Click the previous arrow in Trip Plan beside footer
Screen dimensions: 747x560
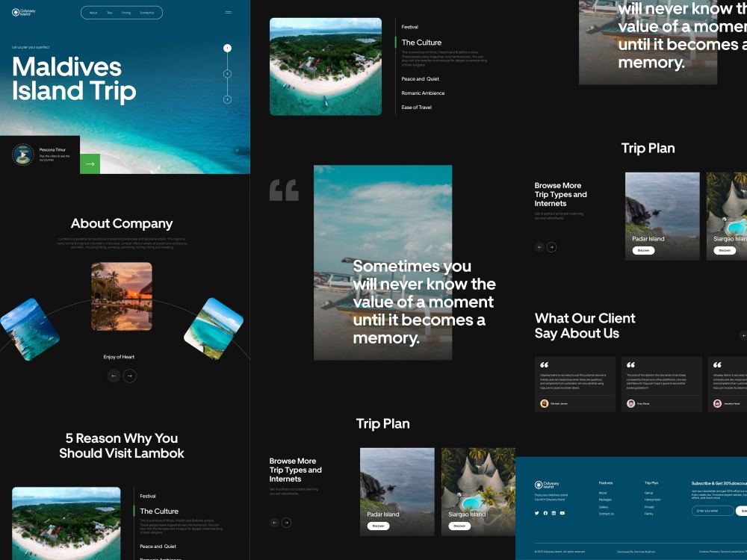(x=274, y=523)
